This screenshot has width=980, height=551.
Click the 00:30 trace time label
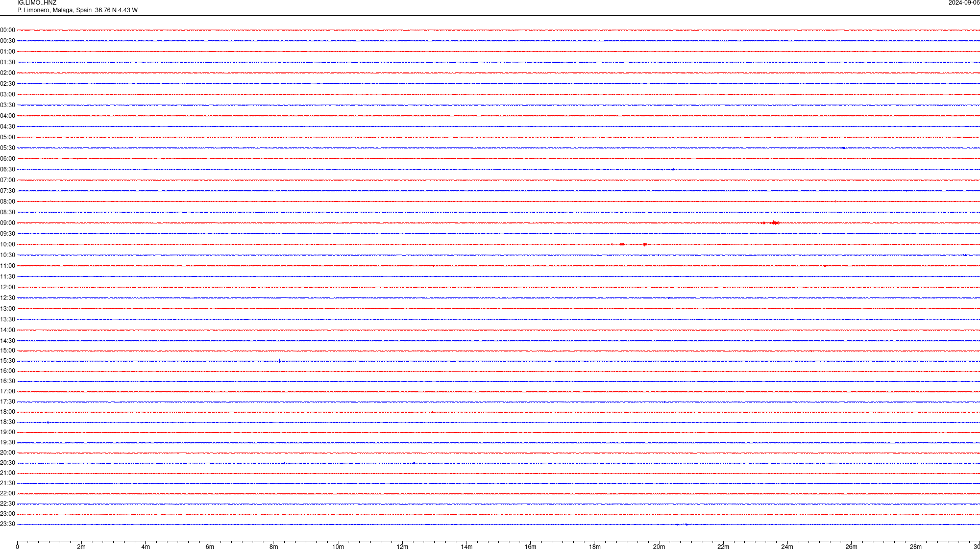8,41
